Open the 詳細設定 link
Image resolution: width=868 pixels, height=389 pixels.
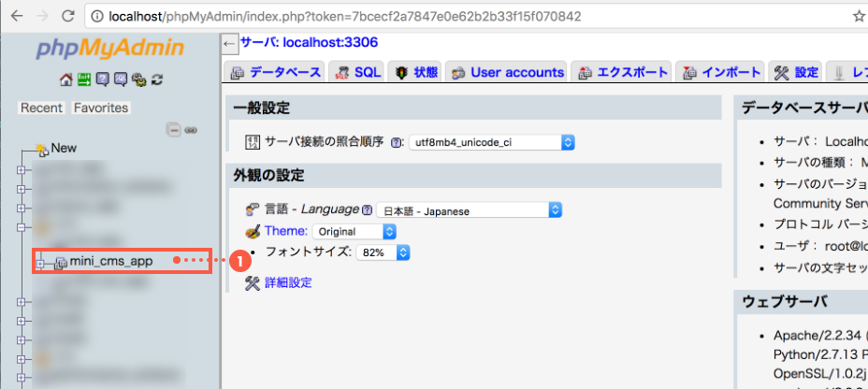(288, 282)
